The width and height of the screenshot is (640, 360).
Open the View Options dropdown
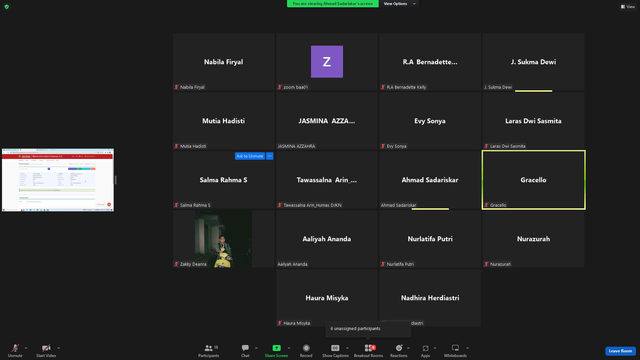click(x=400, y=4)
